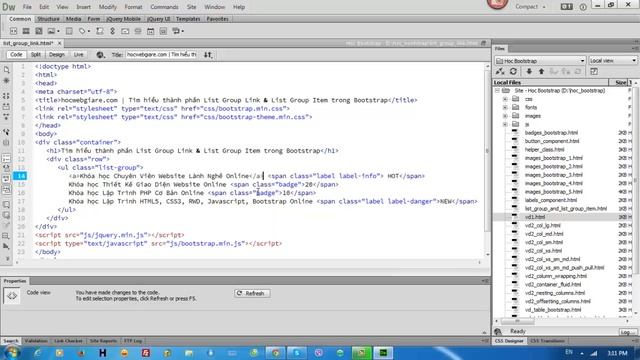The image size is (640, 360).
Task: Expand the css folder in Files panel
Action: point(505,99)
